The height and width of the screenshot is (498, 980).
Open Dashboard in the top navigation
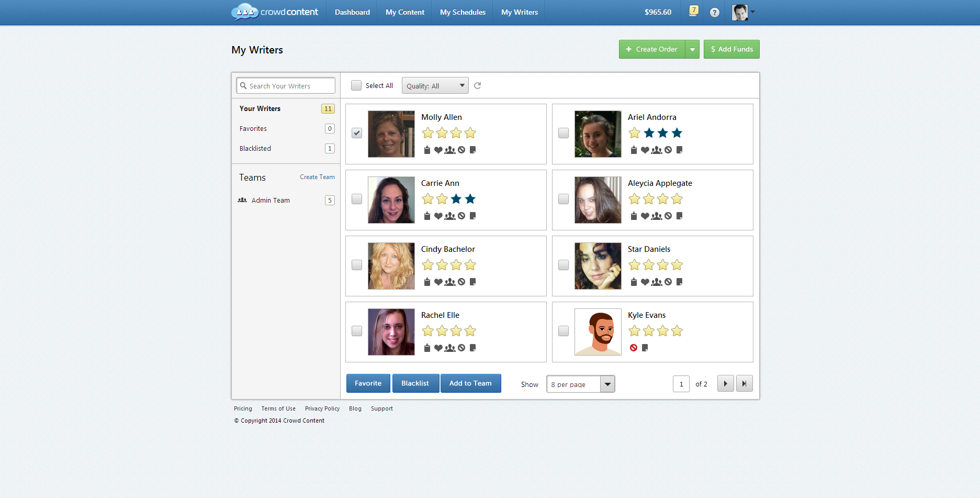352,12
